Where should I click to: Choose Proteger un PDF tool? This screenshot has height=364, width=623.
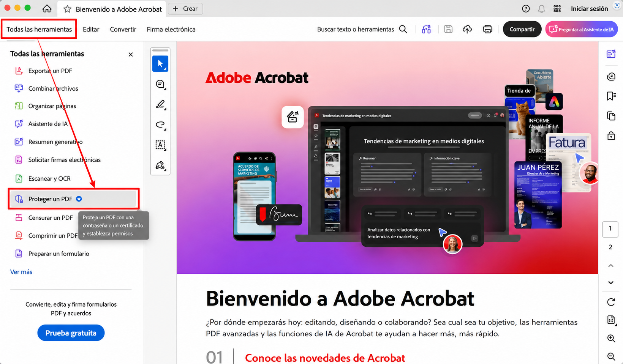tap(73, 199)
